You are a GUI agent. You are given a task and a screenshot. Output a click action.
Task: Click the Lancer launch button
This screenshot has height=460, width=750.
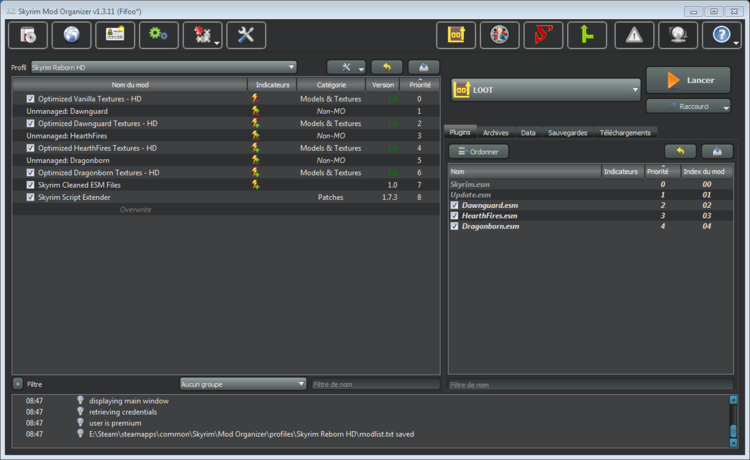[x=688, y=80]
